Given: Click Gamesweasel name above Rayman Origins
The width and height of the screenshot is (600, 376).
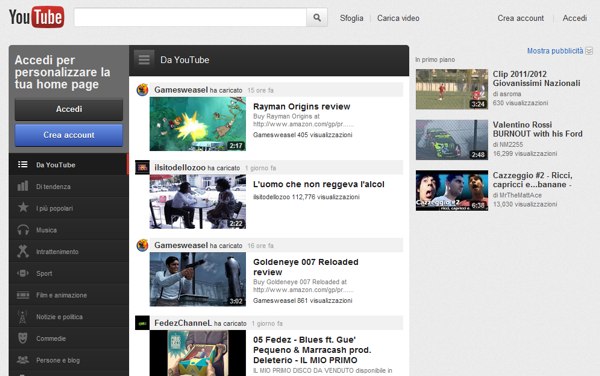Looking at the screenshot, I should click(x=181, y=90).
